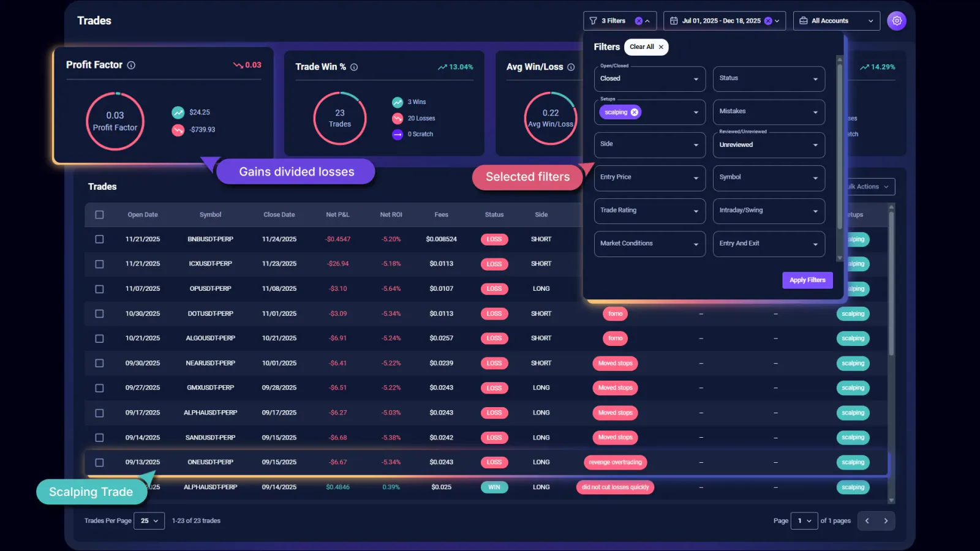Sort by Net P&L column header
This screenshot has height=551, width=980.
[337, 215]
